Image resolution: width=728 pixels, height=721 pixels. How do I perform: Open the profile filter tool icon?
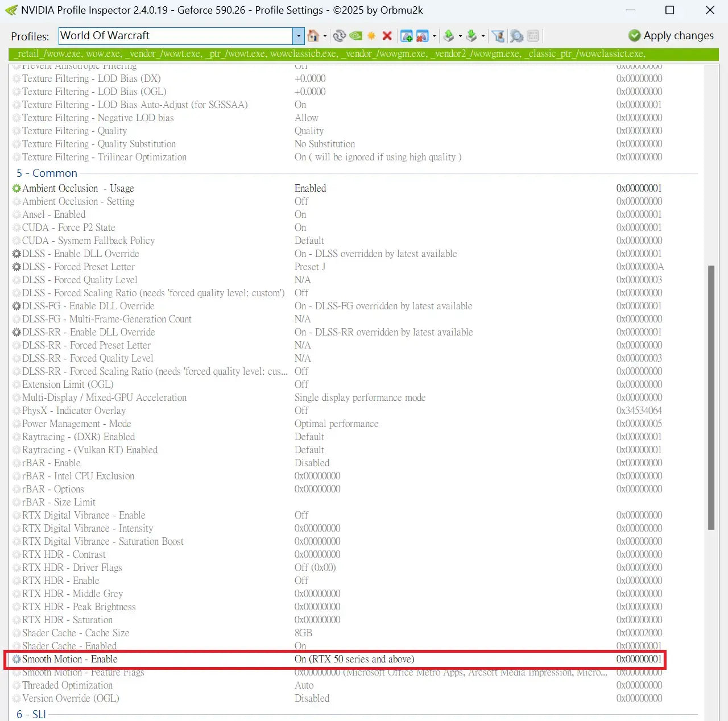(x=498, y=36)
